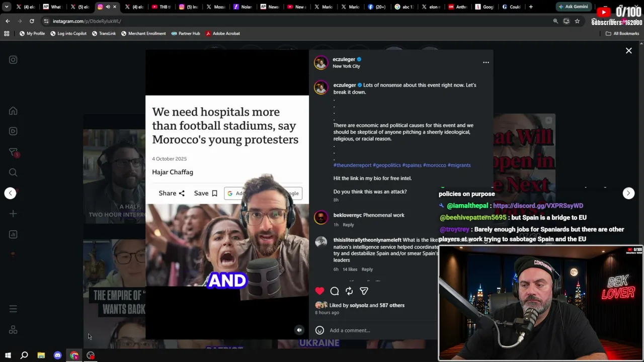Image resolution: width=644 pixels, height=362 pixels.
Task: Open Reels in the Instagram sidebar
Action: point(13,131)
